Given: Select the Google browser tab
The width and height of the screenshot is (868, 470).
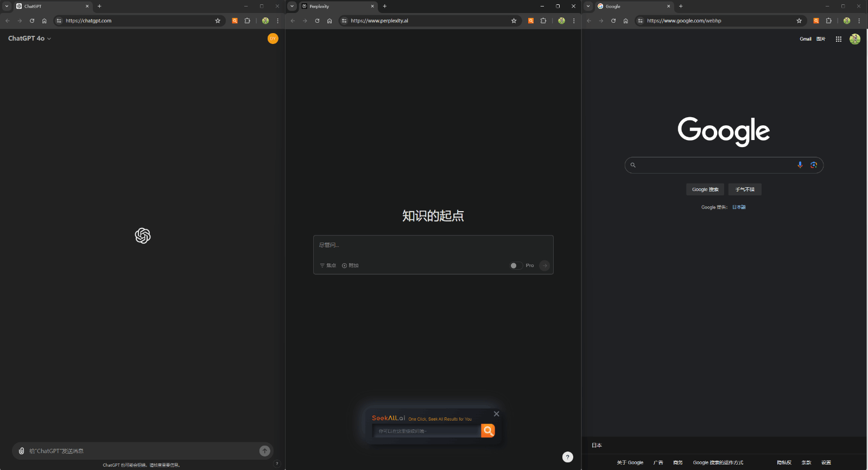Looking at the screenshot, I should click(633, 6).
